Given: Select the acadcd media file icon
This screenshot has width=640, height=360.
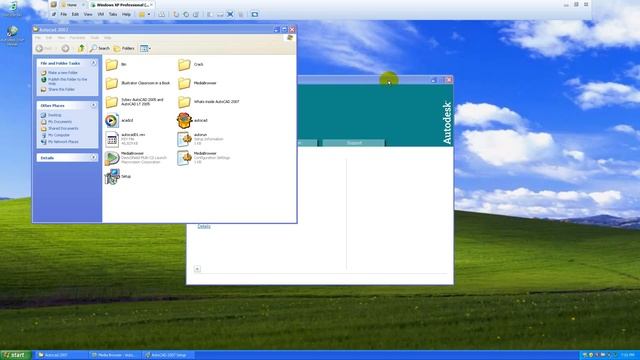Looking at the screenshot, I should point(111,120).
